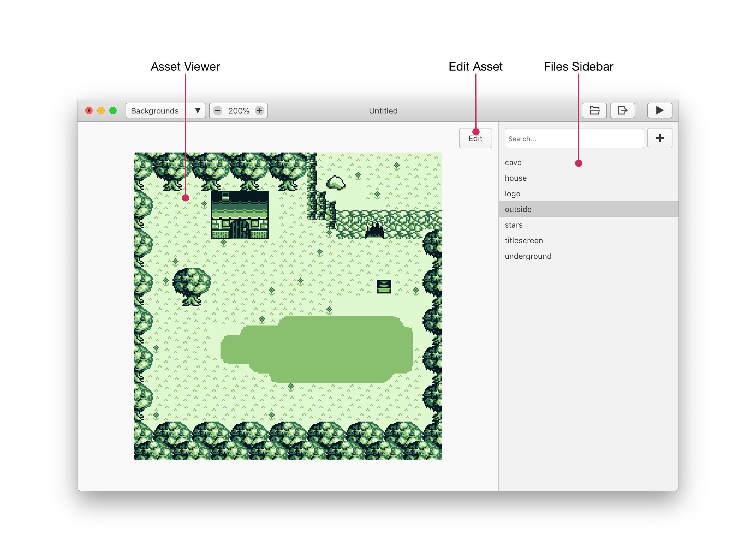Select the logo background
This screenshot has width=756, height=557.
tap(512, 194)
